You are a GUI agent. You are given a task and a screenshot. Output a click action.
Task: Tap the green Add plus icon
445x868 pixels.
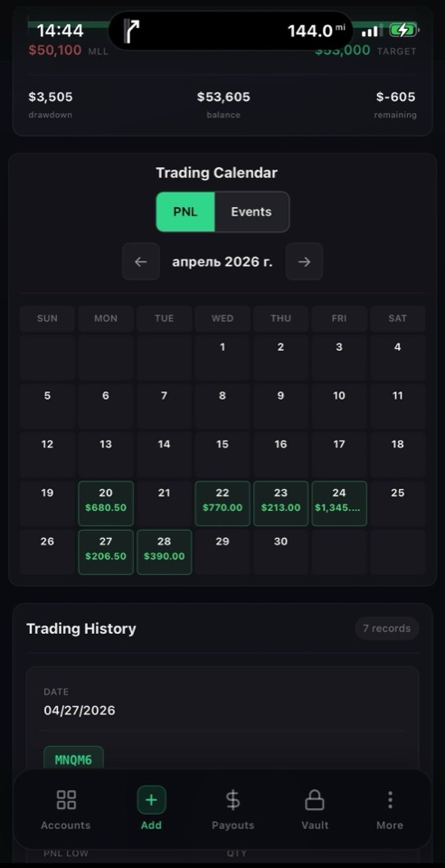[x=151, y=800]
